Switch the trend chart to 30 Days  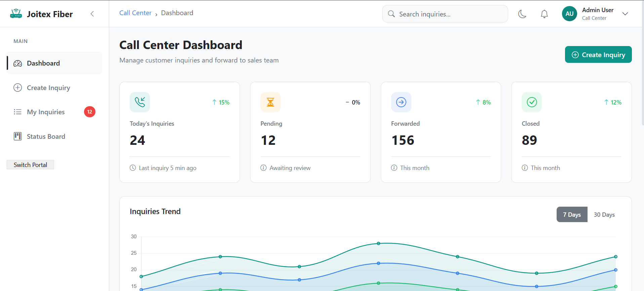[x=604, y=214]
